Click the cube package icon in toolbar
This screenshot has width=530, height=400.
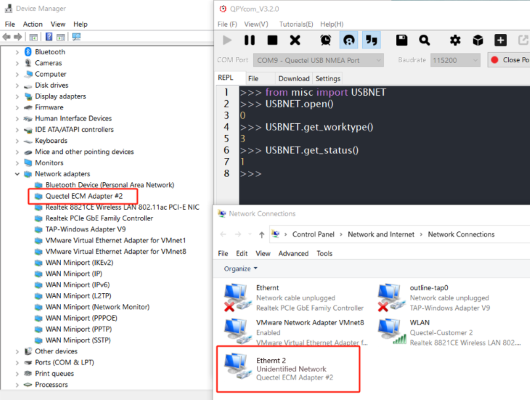(478, 40)
